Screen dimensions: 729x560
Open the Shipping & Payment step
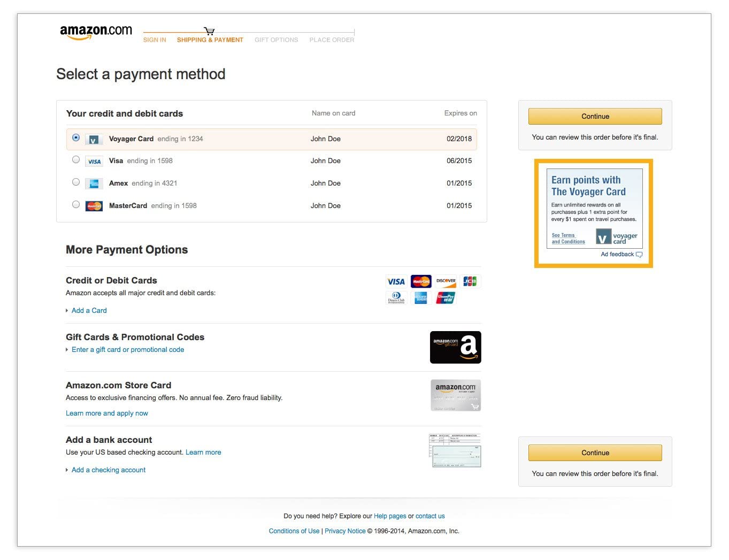tap(210, 40)
